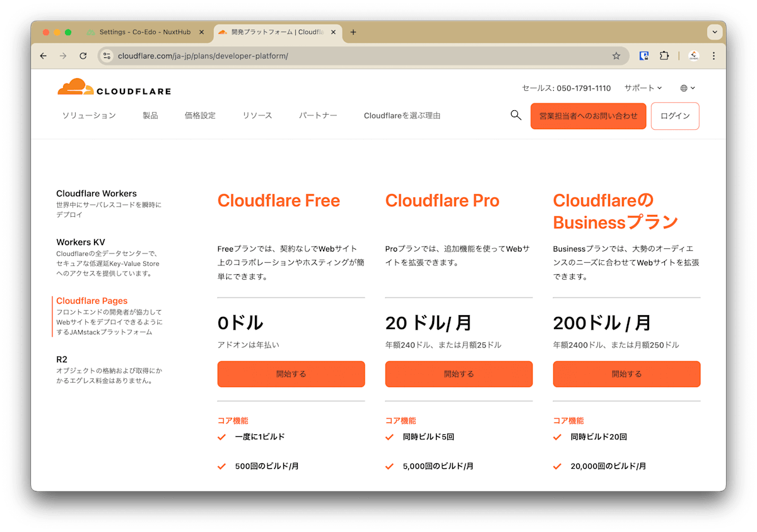
Task: Click 20,000回のビルド/月 feature text
Action: point(608,466)
